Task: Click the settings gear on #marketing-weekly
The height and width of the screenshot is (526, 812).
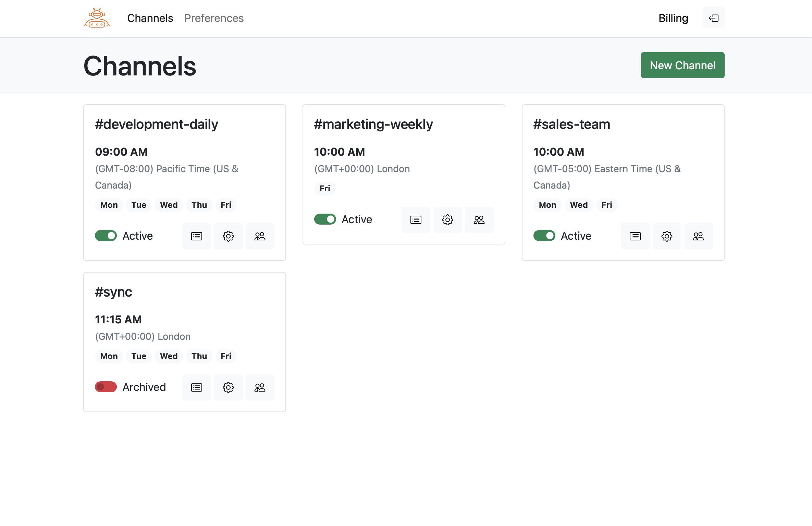Action: (x=447, y=220)
